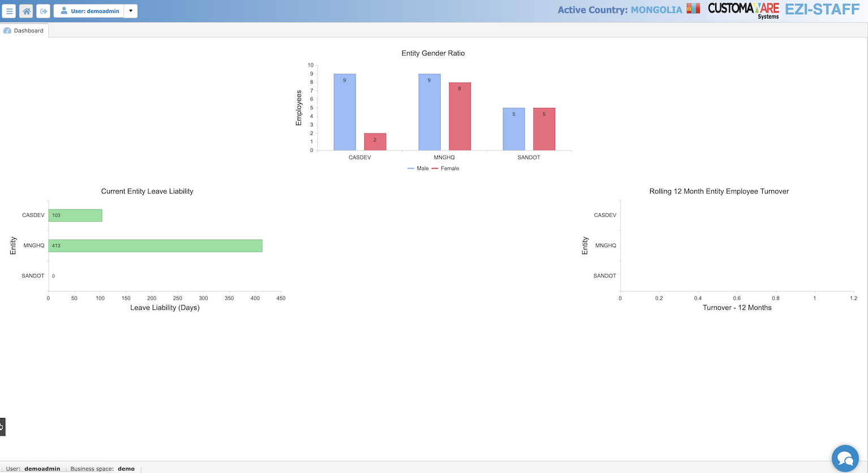The height and width of the screenshot is (473, 868).
Task: Open the chat support bubble
Action: (845, 458)
